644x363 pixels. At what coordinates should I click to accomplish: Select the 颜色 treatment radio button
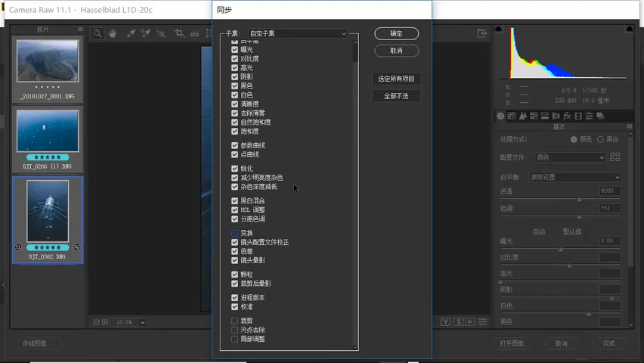click(x=574, y=139)
